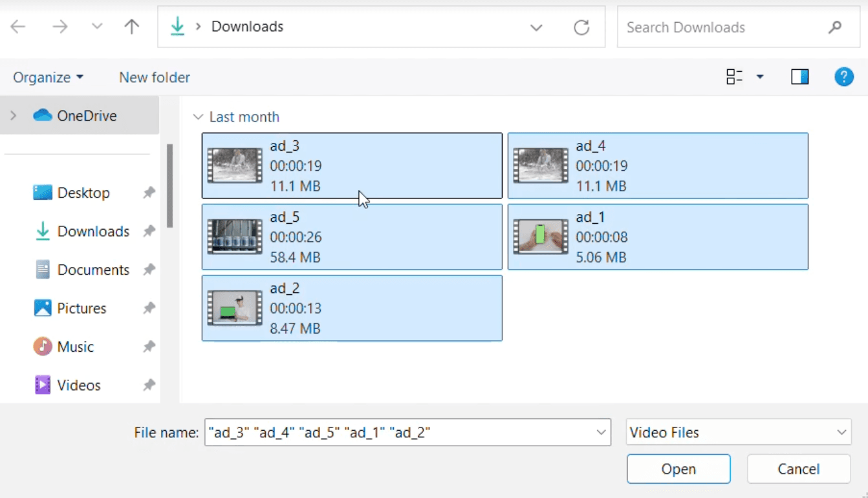This screenshot has width=868, height=498.
Task: Click Downloads in the address bar path
Action: coord(248,27)
